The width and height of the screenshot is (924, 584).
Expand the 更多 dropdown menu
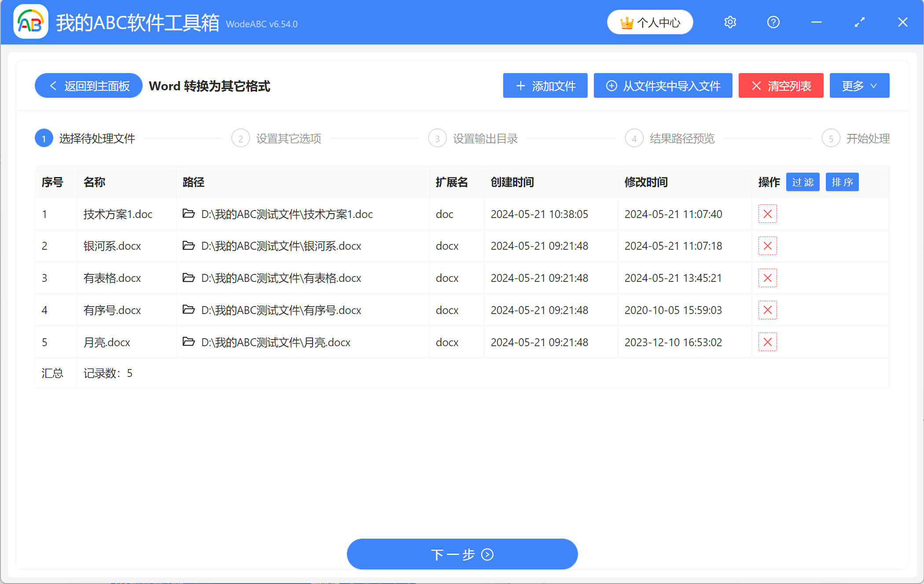point(859,85)
